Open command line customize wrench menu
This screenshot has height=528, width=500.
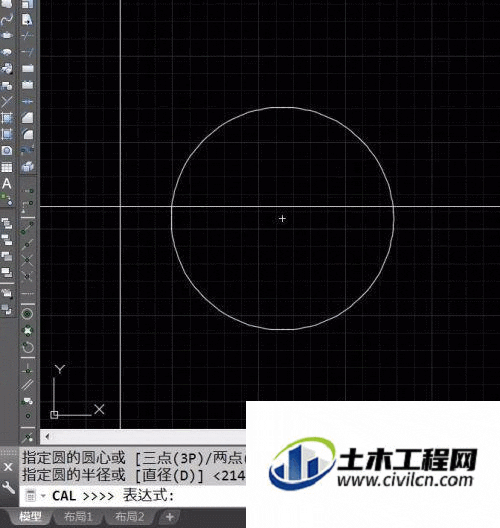[8, 487]
